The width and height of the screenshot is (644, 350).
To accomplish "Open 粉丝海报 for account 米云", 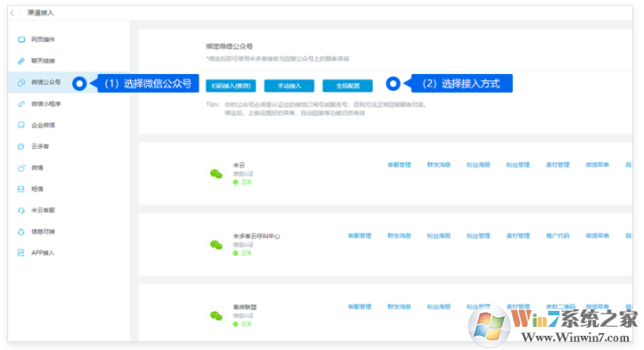I will (478, 165).
